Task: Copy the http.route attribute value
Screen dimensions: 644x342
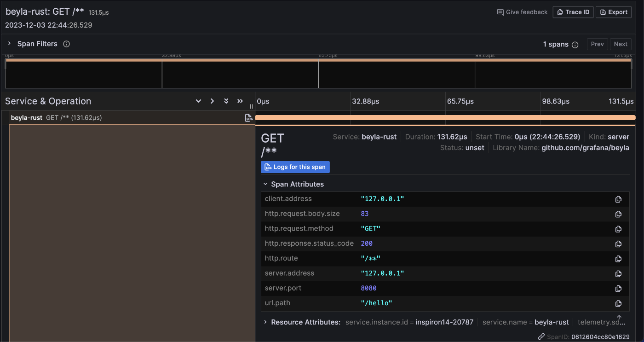Action: (618, 259)
